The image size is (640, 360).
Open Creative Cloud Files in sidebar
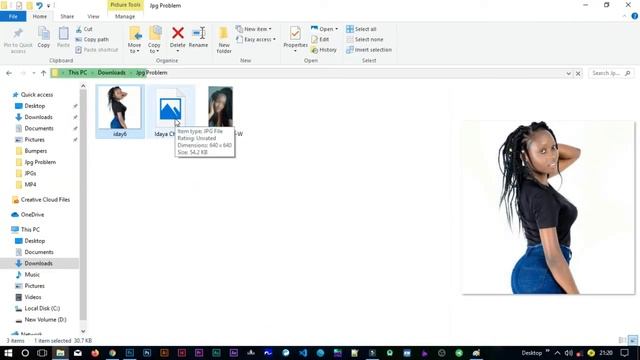[x=45, y=200]
